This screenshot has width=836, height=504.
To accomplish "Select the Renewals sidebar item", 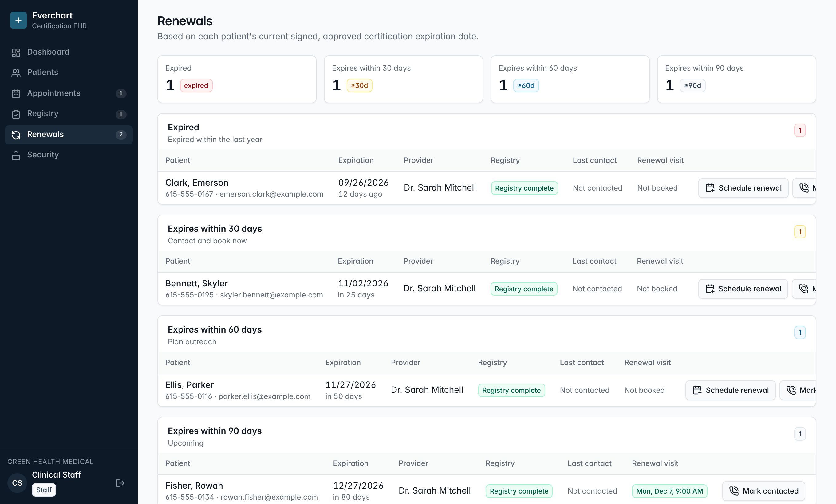I will [69, 135].
